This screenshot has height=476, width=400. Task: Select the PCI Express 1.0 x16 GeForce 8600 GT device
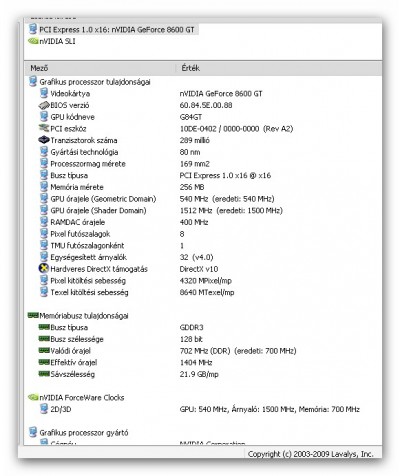[117, 30]
